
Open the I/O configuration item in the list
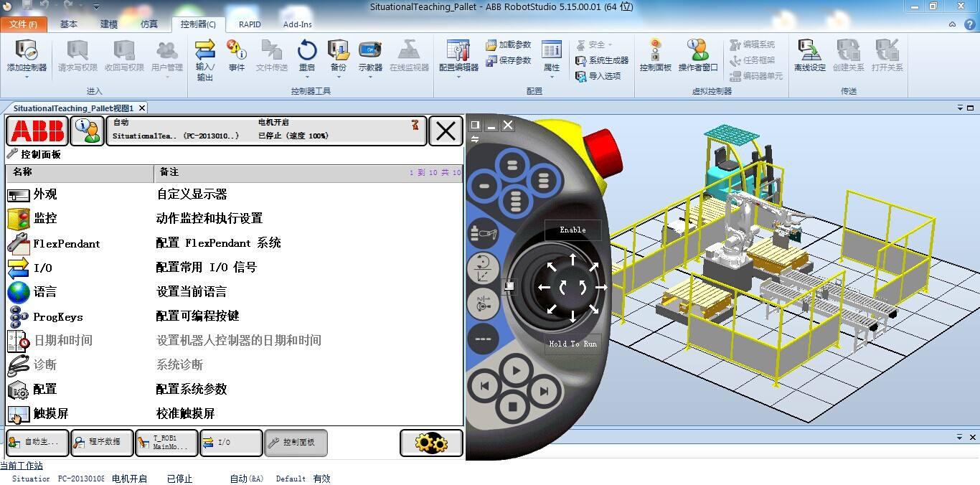pos(234,268)
